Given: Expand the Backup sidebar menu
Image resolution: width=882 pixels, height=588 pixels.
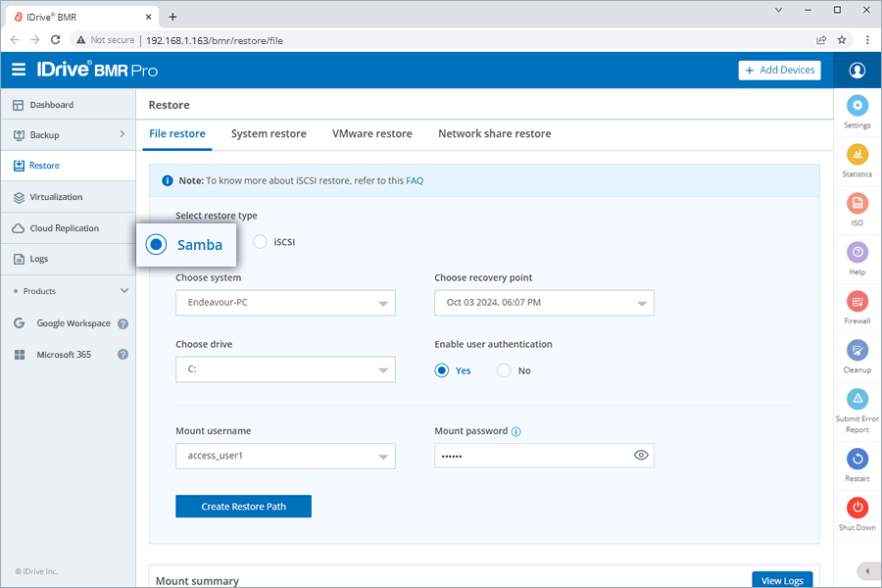Looking at the screenshot, I should (x=68, y=135).
